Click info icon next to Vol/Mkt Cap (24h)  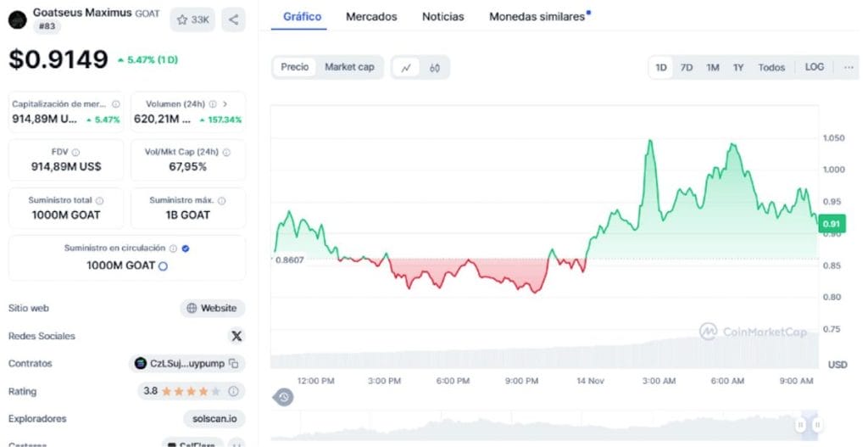coord(226,153)
